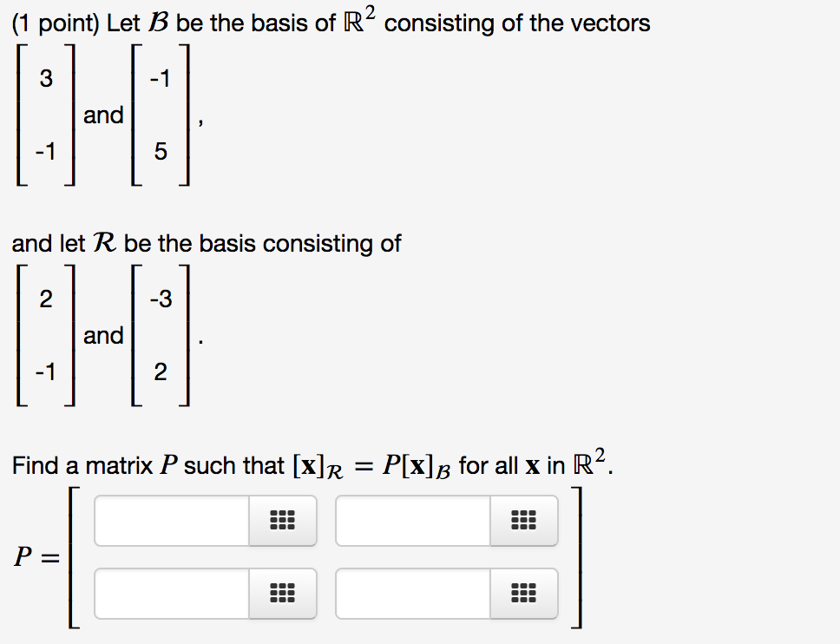Click grid icon beside second answer box
This screenshot has height=644, width=840.
523,521
